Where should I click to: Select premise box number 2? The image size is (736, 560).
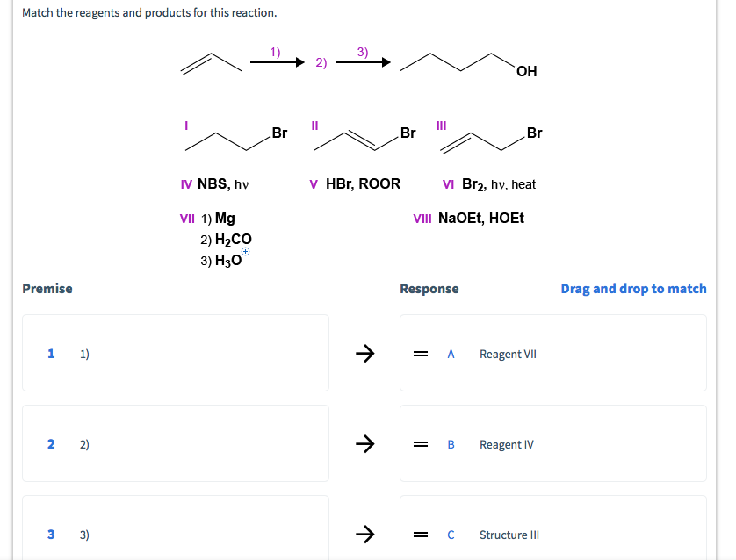176,443
